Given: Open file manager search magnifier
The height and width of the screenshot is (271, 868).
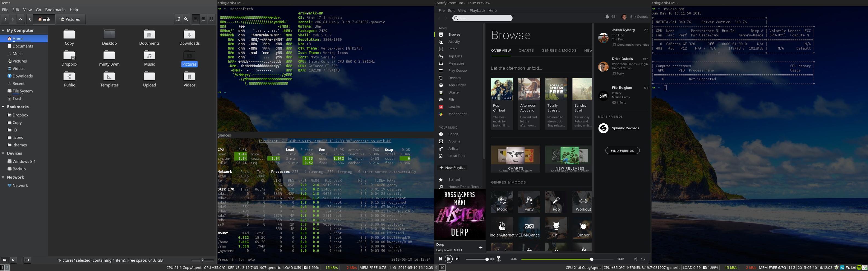Looking at the screenshot, I should [x=186, y=19].
